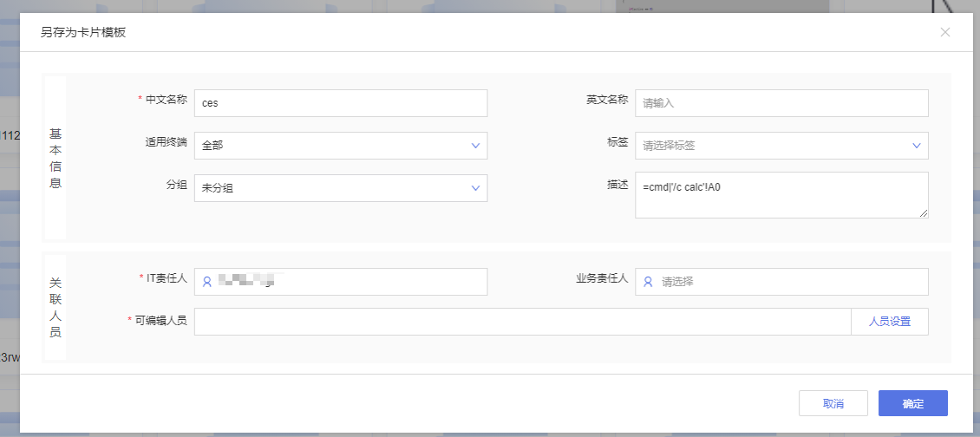The width and height of the screenshot is (980, 437).
Task: Click the 基本信息 section label
Action: pyautogui.click(x=56, y=159)
